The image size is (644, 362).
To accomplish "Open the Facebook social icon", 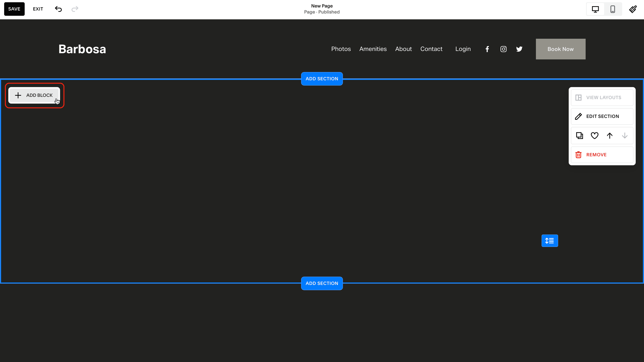I will coord(487,49).
